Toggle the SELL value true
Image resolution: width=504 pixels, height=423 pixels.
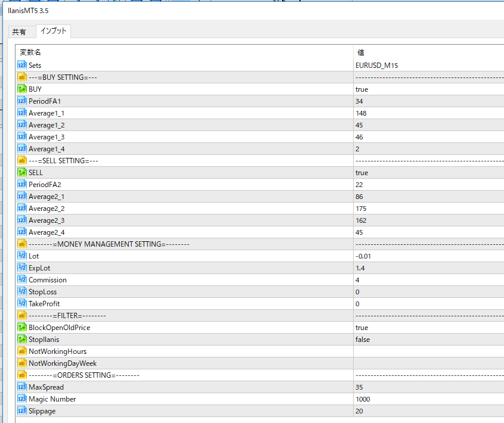coord(361,173)
